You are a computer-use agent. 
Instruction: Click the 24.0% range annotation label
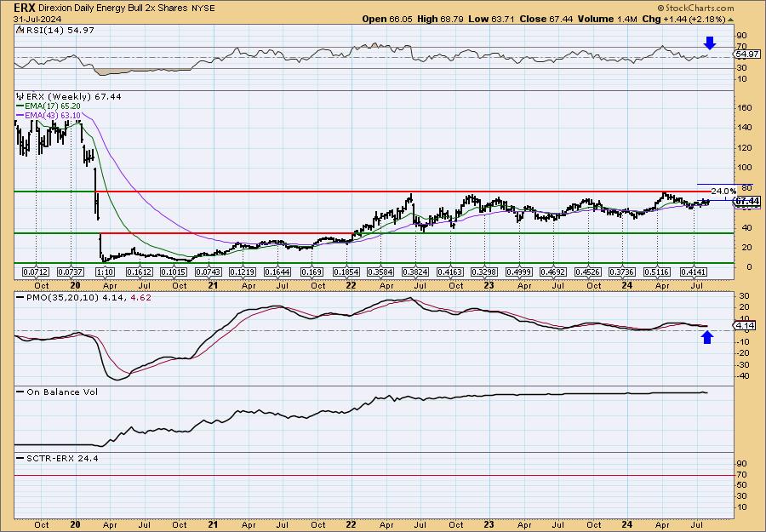(723, 191)
